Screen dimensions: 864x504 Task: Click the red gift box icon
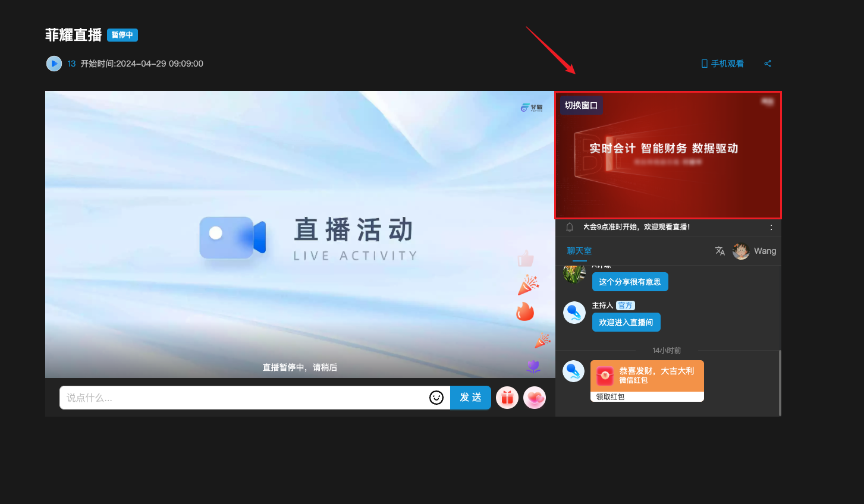507,398
